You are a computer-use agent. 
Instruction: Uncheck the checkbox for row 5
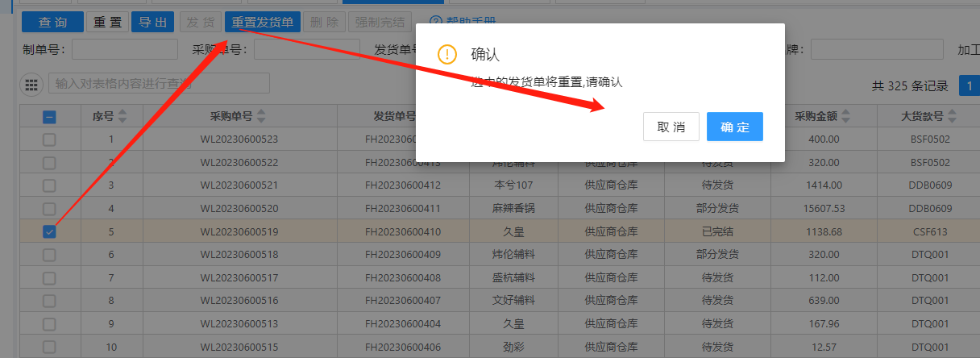click(x=49, y=232)
